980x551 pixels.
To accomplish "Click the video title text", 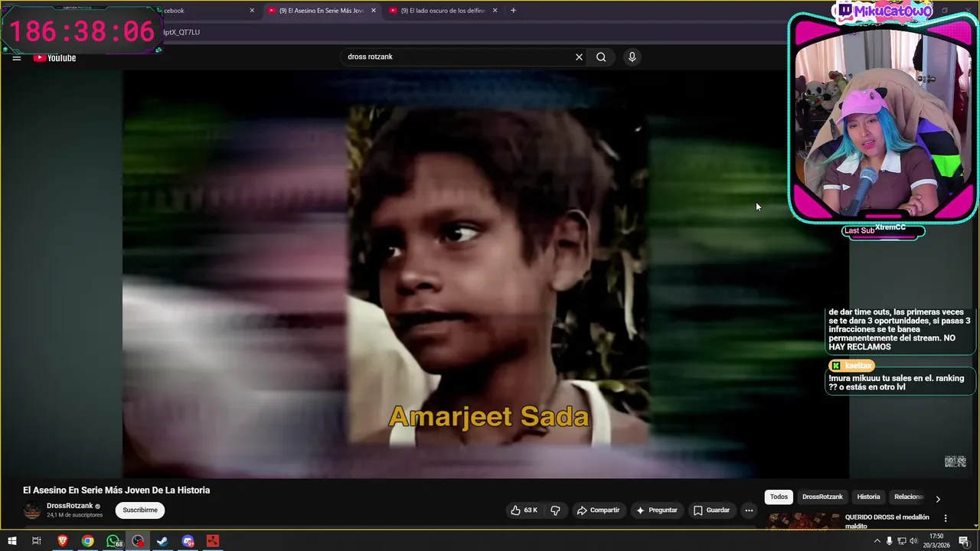I will (116, 491).
